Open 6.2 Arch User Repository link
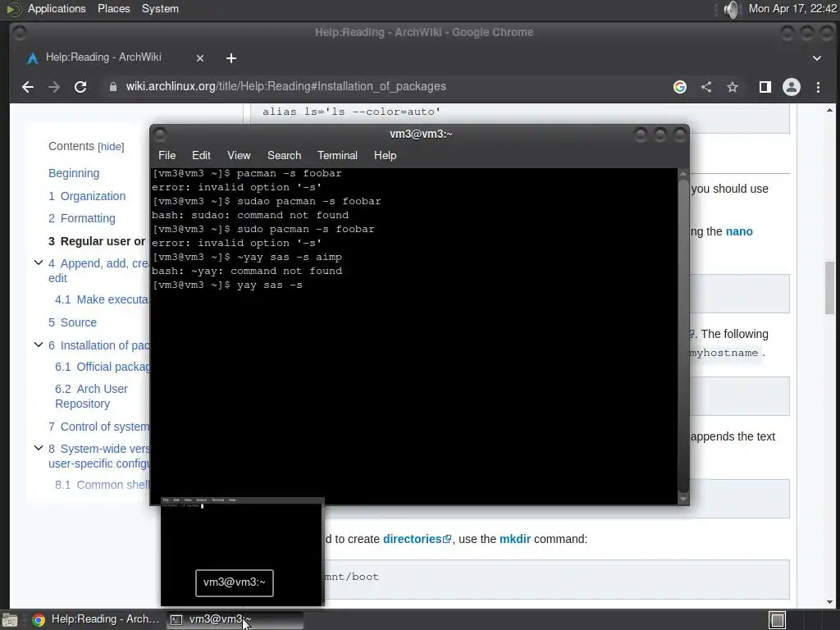Image resolution: width=840 pixels, height=630 pixels. 91,396
